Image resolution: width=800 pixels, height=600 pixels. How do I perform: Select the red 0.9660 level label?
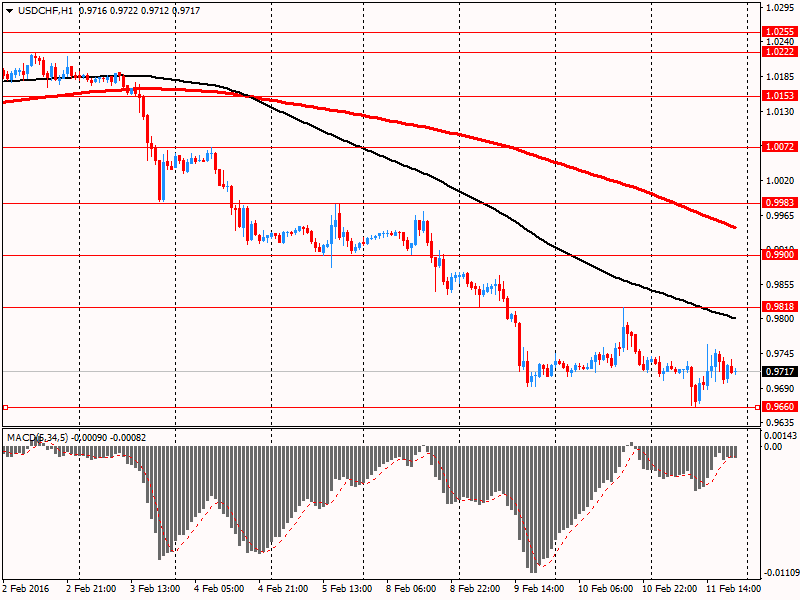point(780,407)
